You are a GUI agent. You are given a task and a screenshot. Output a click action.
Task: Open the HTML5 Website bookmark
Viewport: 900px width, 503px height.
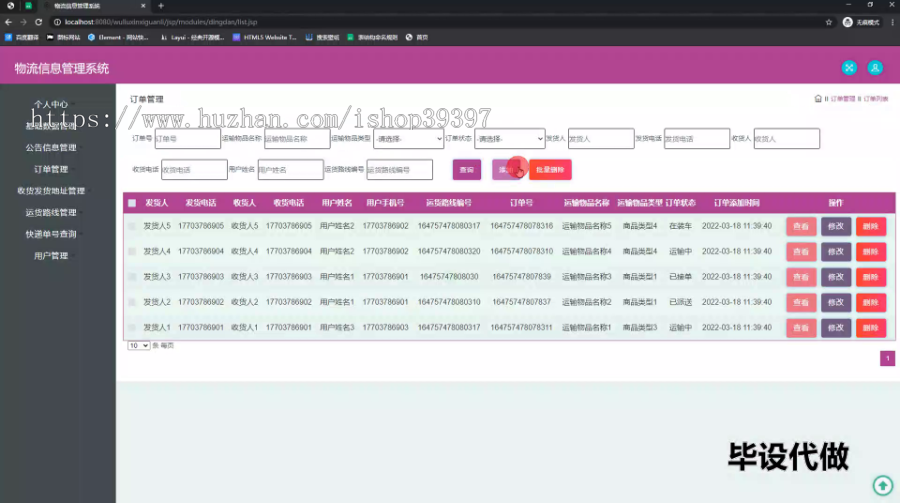point(265,37)
